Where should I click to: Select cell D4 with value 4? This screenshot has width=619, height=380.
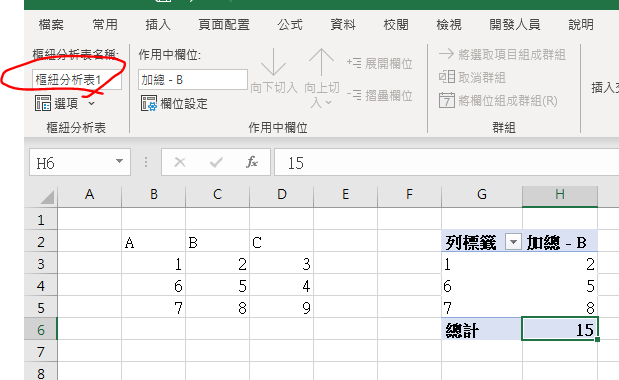(x=281, y=286)
